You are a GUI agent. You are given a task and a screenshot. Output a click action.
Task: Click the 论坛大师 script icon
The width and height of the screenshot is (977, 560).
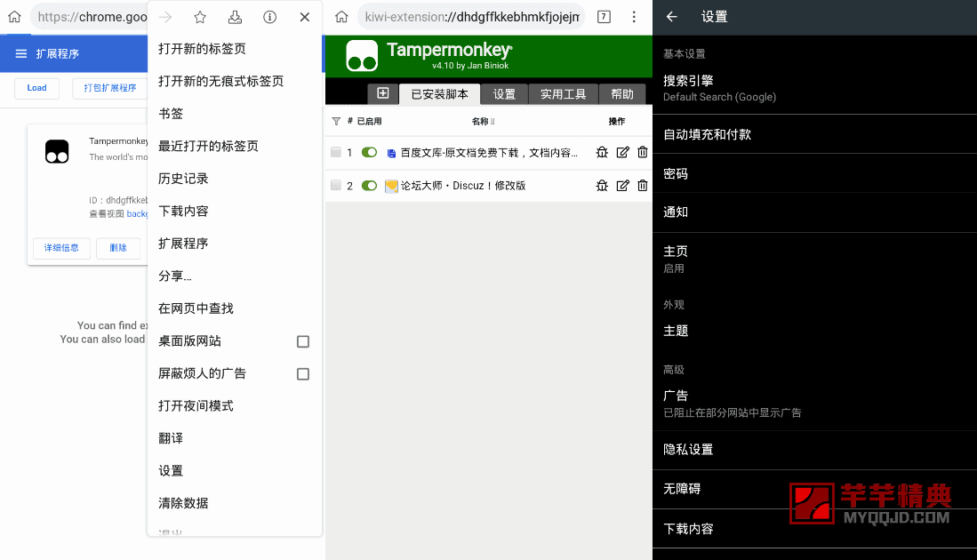click(x=391, y=186)
